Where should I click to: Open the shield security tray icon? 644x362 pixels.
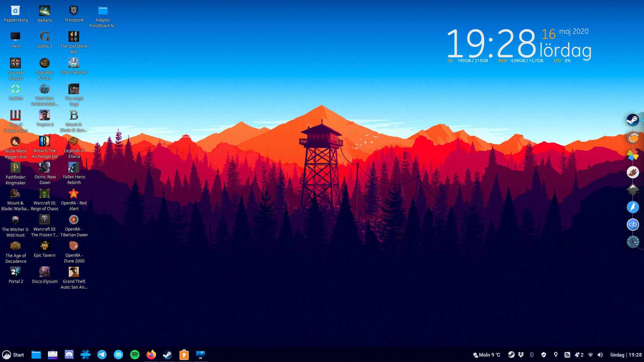[x=544, y=355]
